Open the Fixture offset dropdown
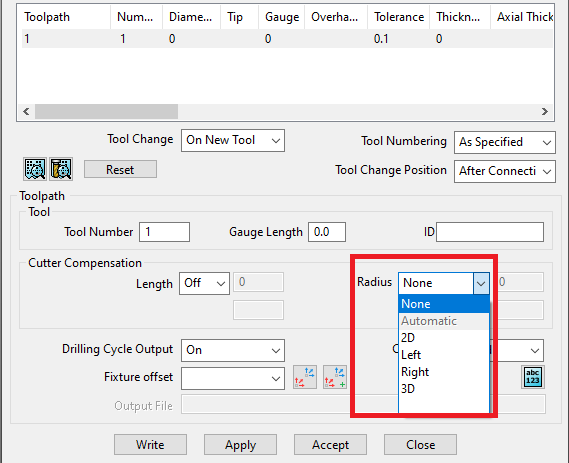569x463 pixels. tap(233, 378)
